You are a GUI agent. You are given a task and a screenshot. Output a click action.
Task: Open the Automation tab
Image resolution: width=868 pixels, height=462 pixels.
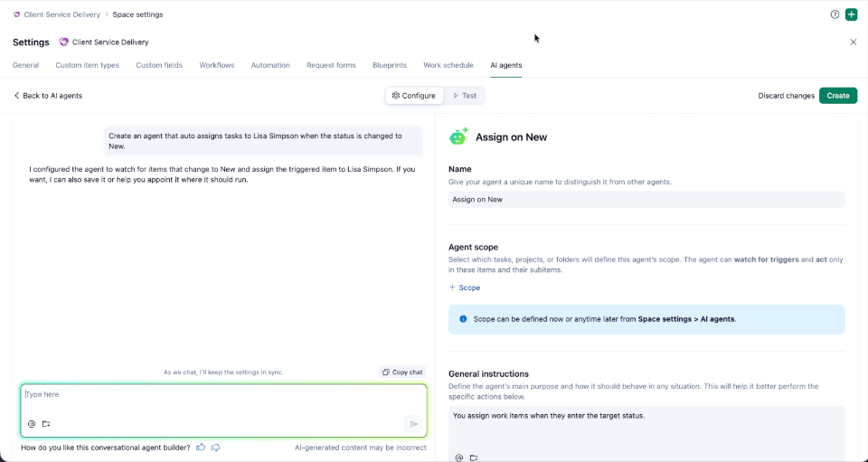[270, 65]
